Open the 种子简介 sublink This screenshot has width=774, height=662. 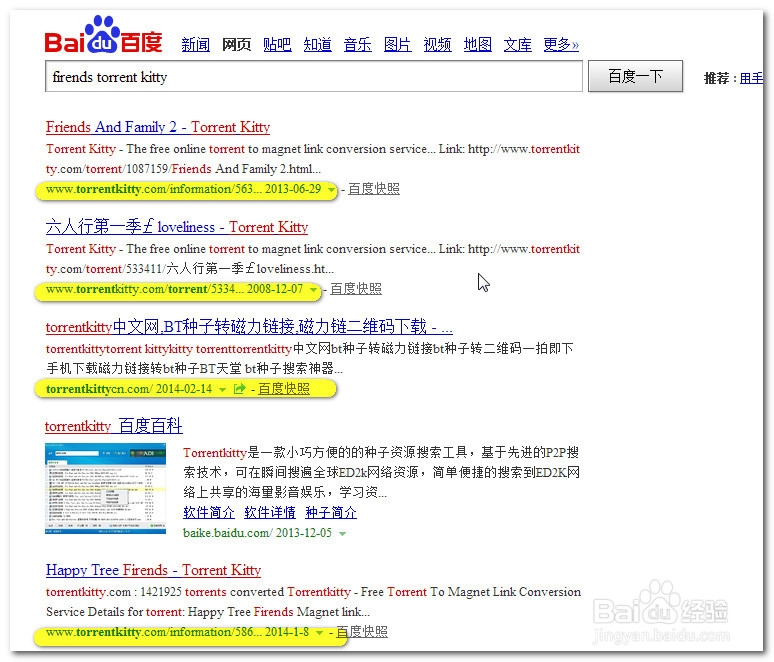point(331,512)
